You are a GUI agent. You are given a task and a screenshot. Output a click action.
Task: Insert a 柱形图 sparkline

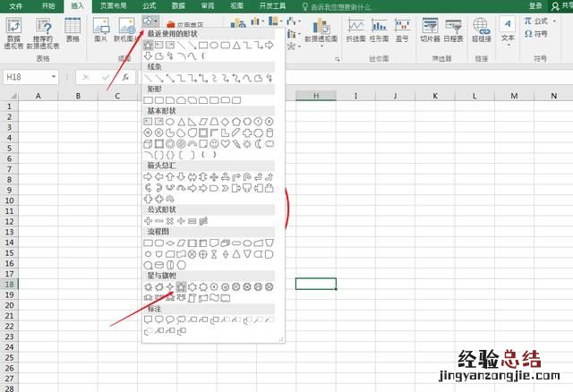[x=379, y=30]
